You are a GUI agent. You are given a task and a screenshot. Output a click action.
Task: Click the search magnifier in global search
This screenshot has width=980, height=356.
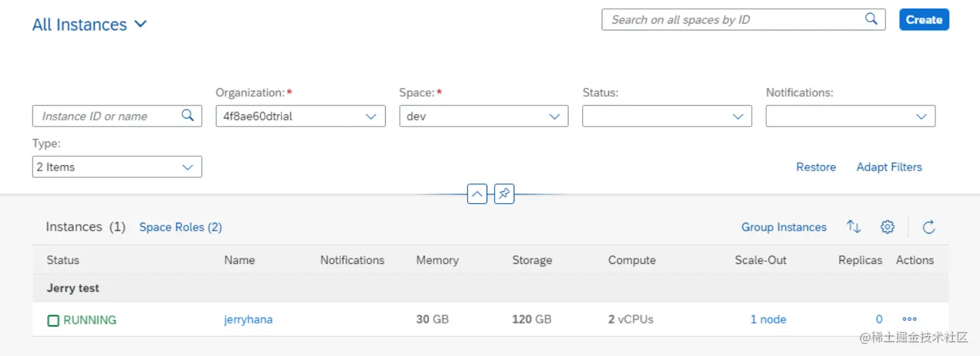871,19
